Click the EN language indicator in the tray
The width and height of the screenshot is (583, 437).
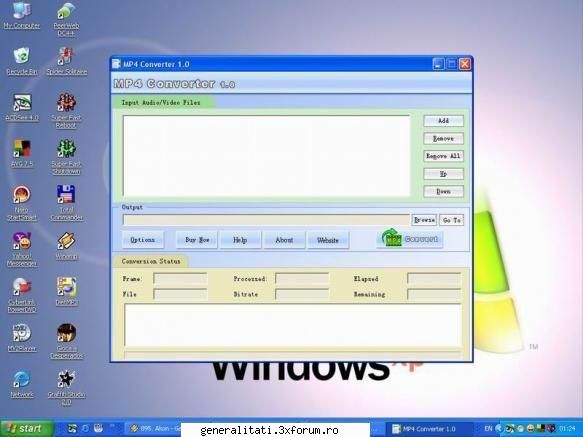point(488,428)
